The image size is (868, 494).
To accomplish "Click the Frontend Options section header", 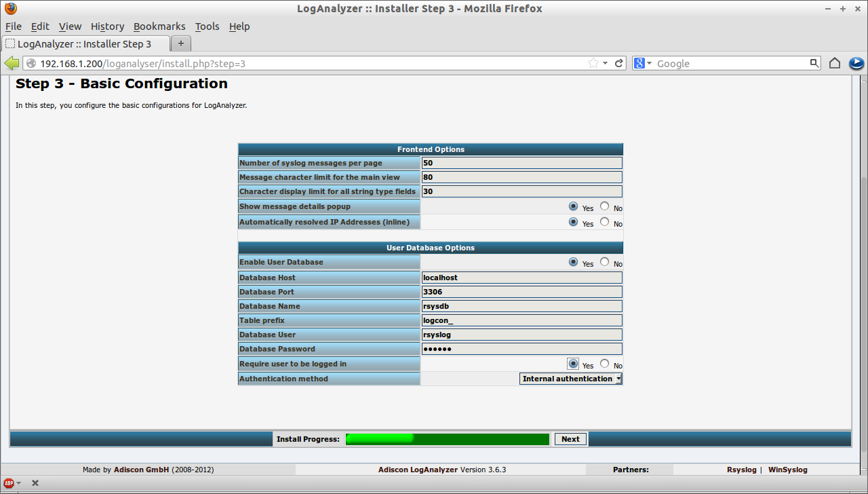I will [431, 149].
